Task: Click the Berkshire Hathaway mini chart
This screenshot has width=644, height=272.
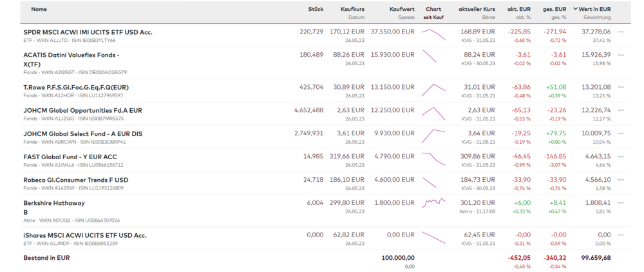Action: point(433,203)
